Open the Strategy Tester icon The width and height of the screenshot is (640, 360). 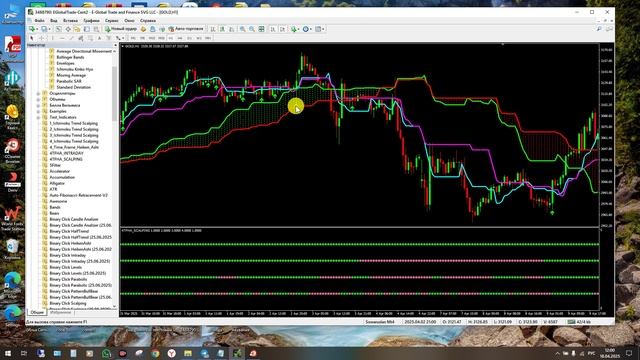(96, 29)
